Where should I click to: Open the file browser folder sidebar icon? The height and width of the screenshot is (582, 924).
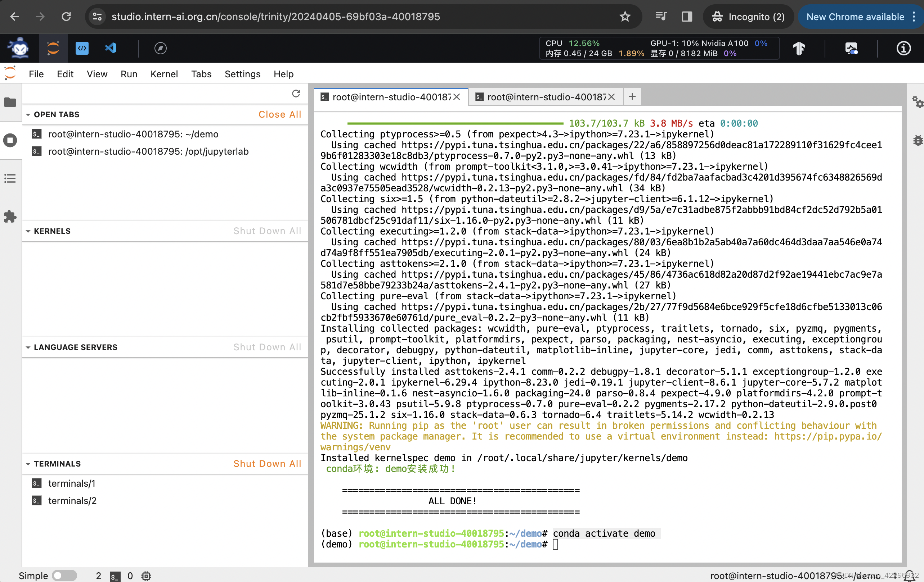pos(10,103)
